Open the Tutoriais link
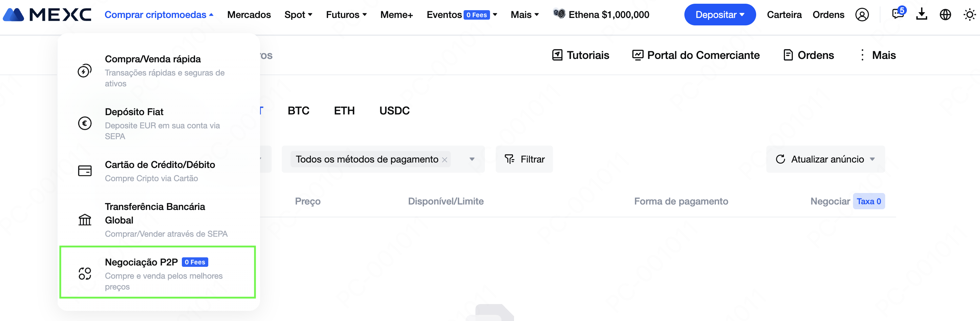Image resolution: width=980 pixels, height=321 pixels. coord(580,55)
